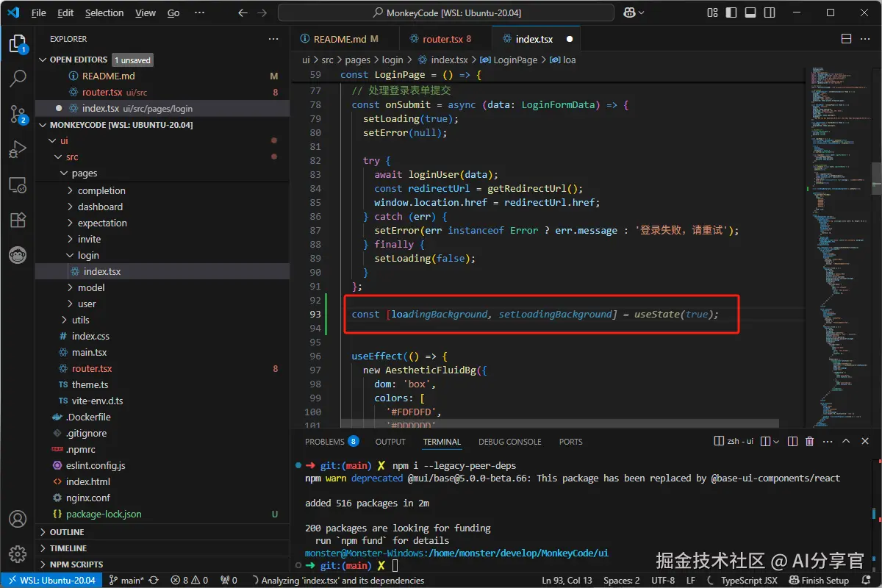Click Finish Setup in status bar

click(x=819, y=580)
